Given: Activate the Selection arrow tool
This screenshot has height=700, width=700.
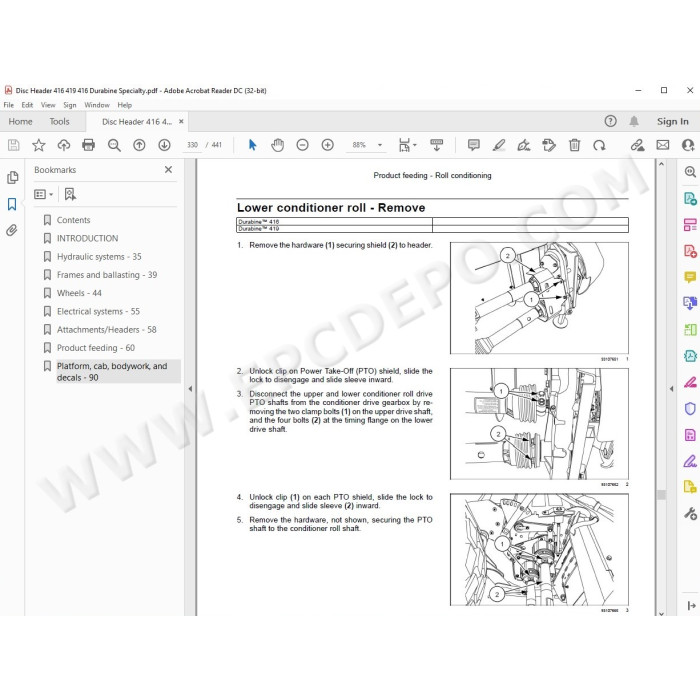Looking at the screenshot, I should point(252,145).
